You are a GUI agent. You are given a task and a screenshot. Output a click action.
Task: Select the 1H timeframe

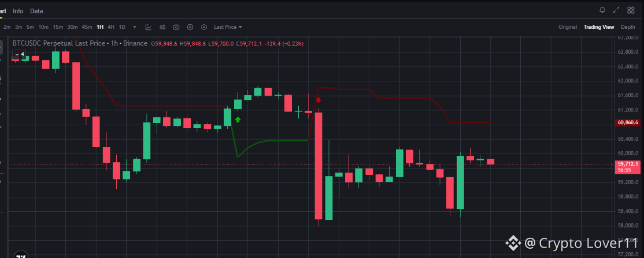pyautogui.click(x=100, y=27)
